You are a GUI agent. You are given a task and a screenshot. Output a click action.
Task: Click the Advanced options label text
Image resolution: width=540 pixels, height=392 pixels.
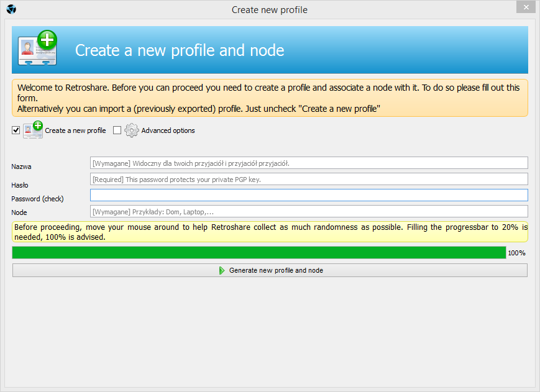click(x=168, y=130)
